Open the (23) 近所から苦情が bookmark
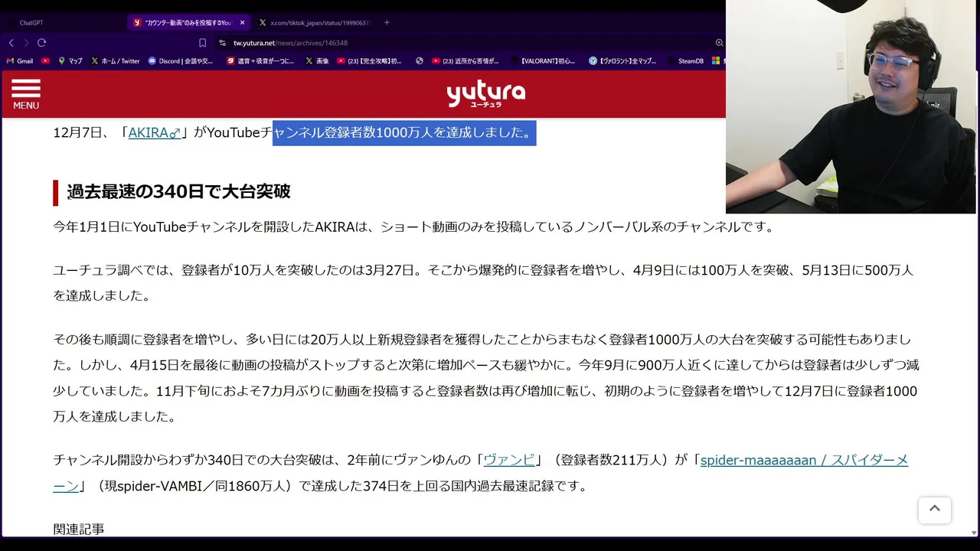 pos(465,61)
